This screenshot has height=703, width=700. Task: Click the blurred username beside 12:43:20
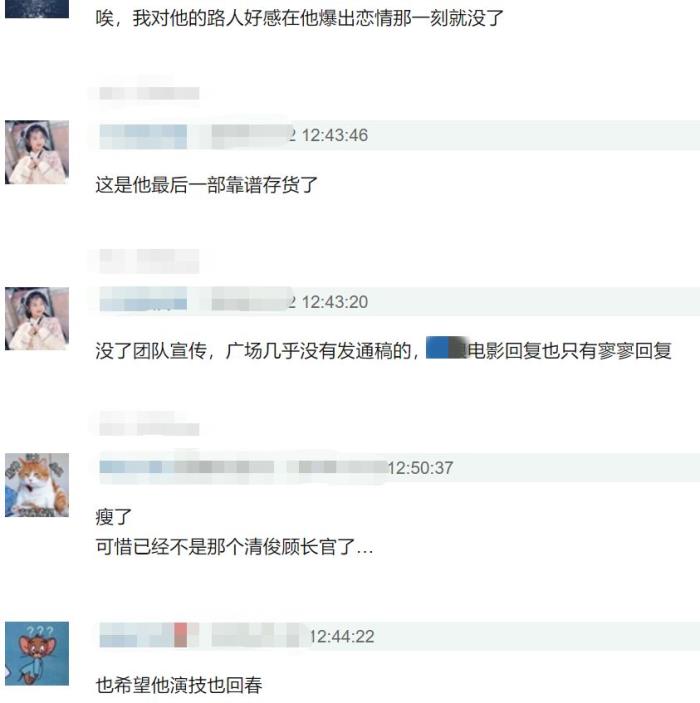click(143, 299)
